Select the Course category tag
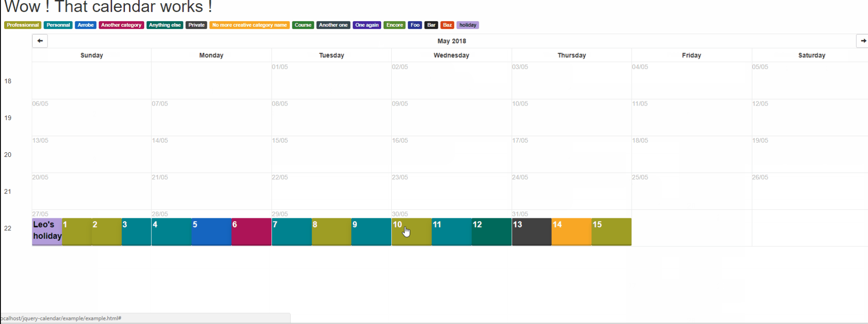Image resolution: width=868 pixels, height=324 pixels. coord(303,25)
